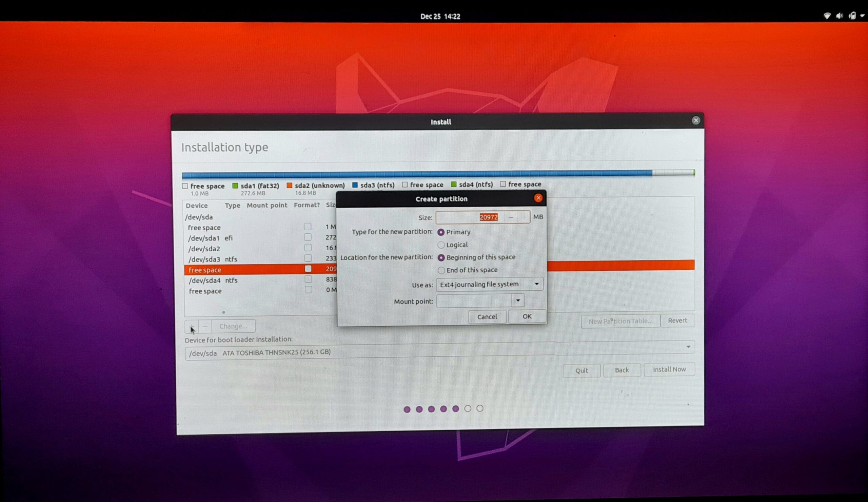Viewport: 868px width, 502px height.
Task: Close the Create partition dialog
Action: coord(538,198)
